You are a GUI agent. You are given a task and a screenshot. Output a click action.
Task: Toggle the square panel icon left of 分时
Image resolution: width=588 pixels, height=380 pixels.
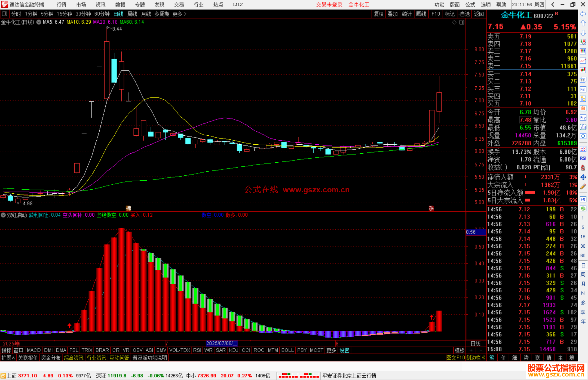(4, 14)
